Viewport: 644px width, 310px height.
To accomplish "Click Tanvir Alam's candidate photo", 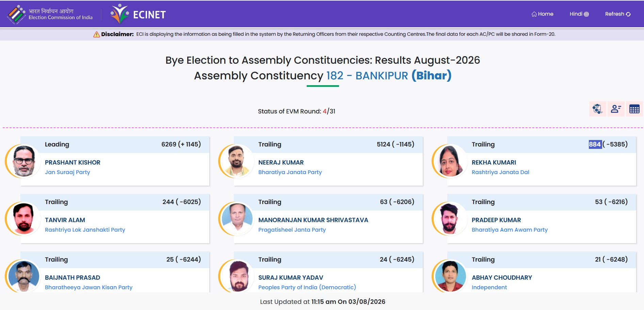I will (23, 219).
